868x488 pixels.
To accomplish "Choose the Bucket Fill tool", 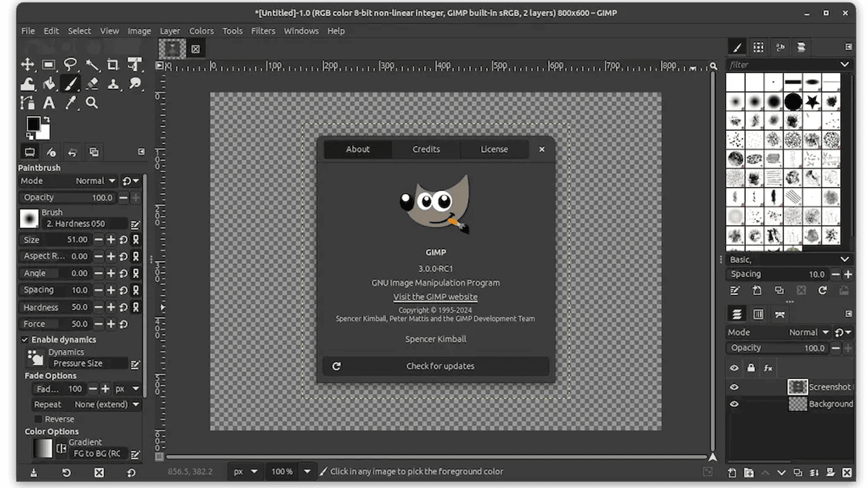I will tap(48, 84).
